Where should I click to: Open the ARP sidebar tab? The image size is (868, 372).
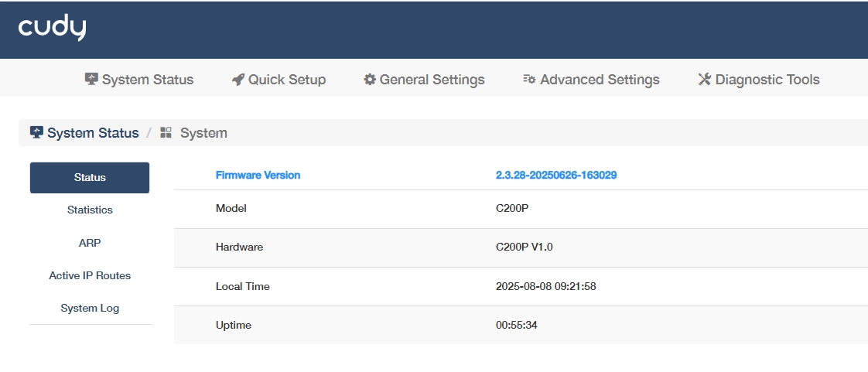90,243
